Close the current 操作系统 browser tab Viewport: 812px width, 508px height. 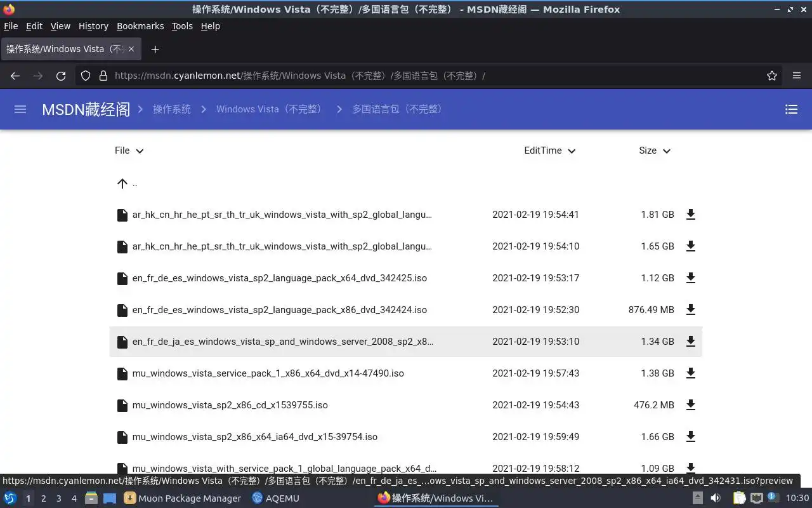click(x=131, y=49)
